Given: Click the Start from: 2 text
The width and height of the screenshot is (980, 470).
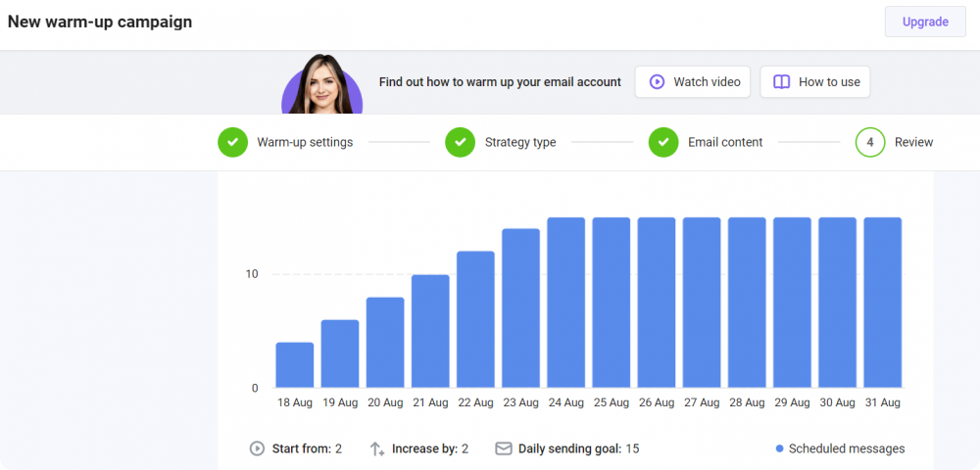Looking at the screenshot, I should pos(307,448).
